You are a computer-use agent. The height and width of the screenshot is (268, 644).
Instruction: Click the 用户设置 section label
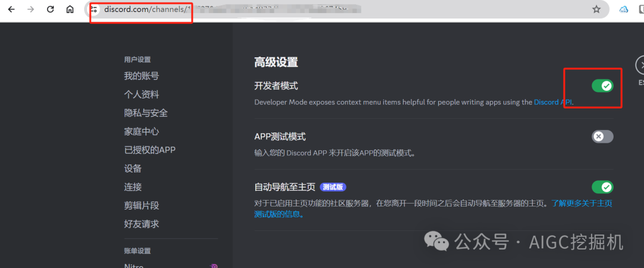pyautogui.click(x=138, y=60)
